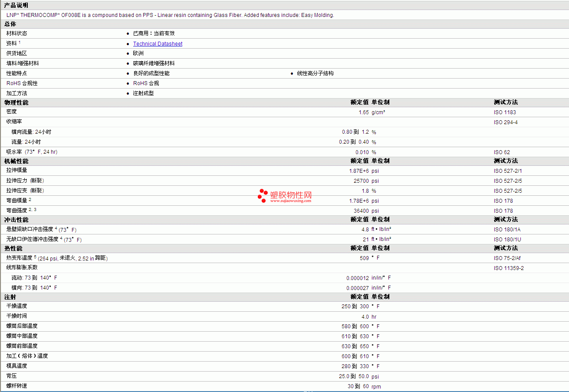Click tensile stress value 25700
This screenshot has width=569, height=392.
(361, 181)
